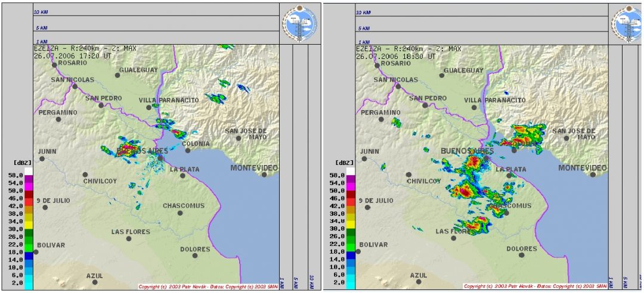Screen dimensions: 644x293
Task: Click storm cell over Buenos Aires, left map
Action: pyautogui.click(x=126, y=149)
